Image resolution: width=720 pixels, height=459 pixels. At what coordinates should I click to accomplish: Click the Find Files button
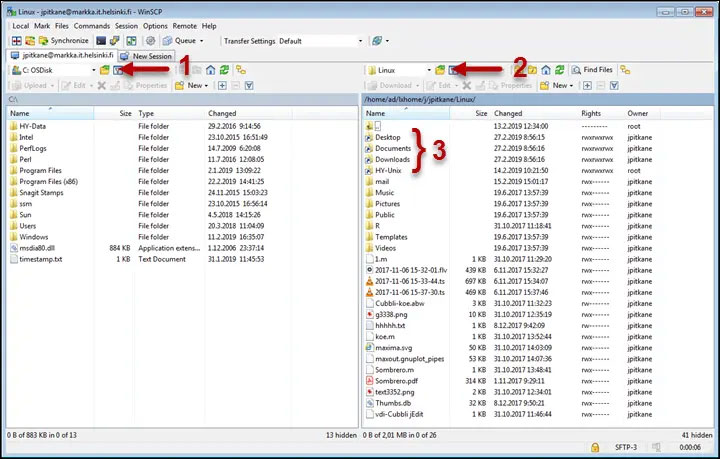pos(592,70)
